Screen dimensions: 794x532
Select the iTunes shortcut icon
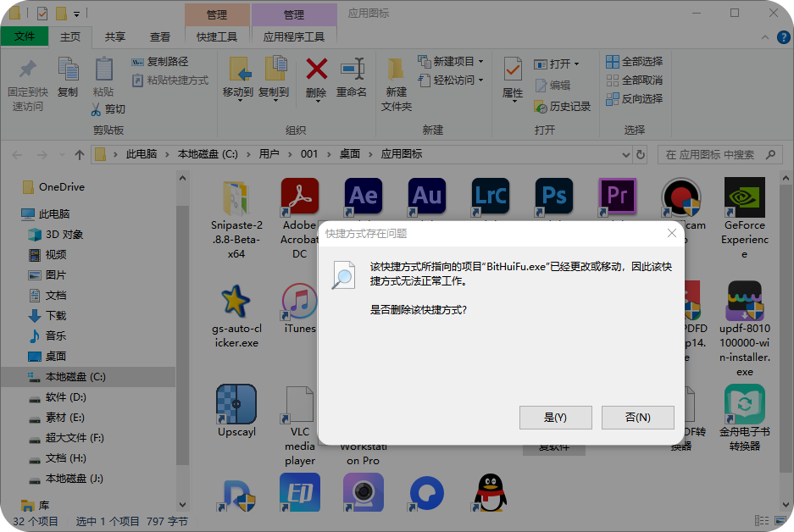coord(300,302)
